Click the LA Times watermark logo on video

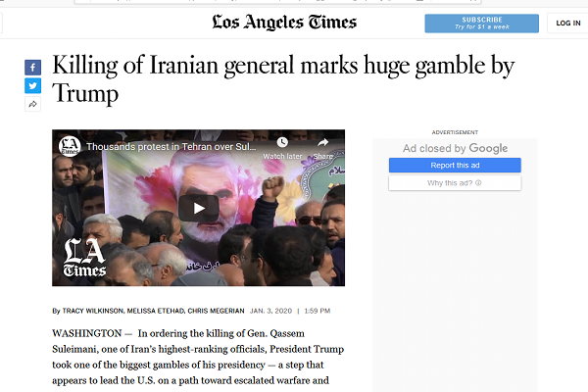(84, 258)
